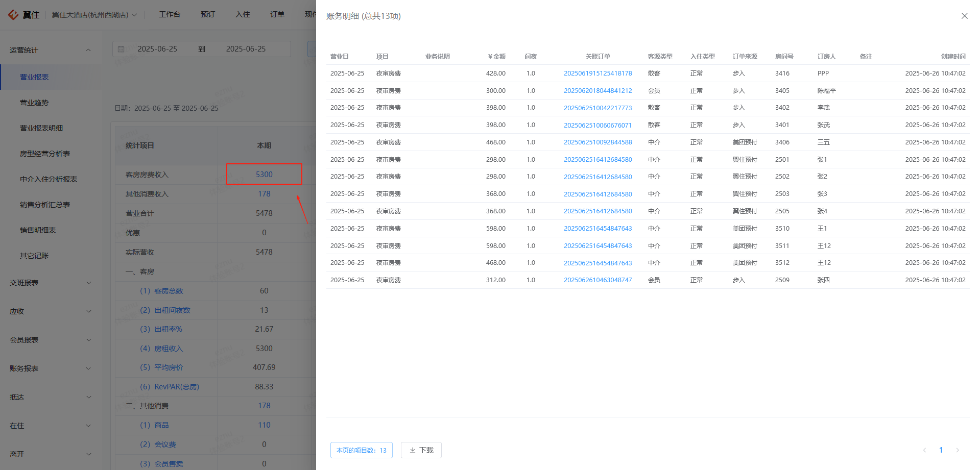Go to next page arrow

coord(958,450)
